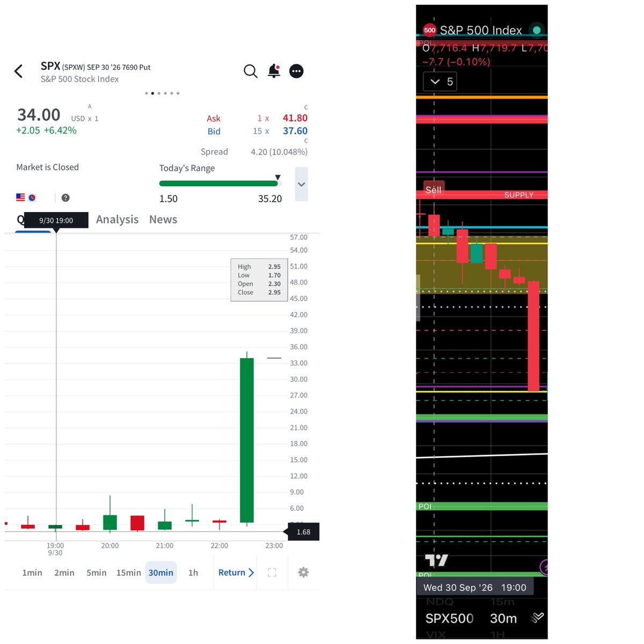Tap the large red candle on S&P chart

click(x=533, y=336)
